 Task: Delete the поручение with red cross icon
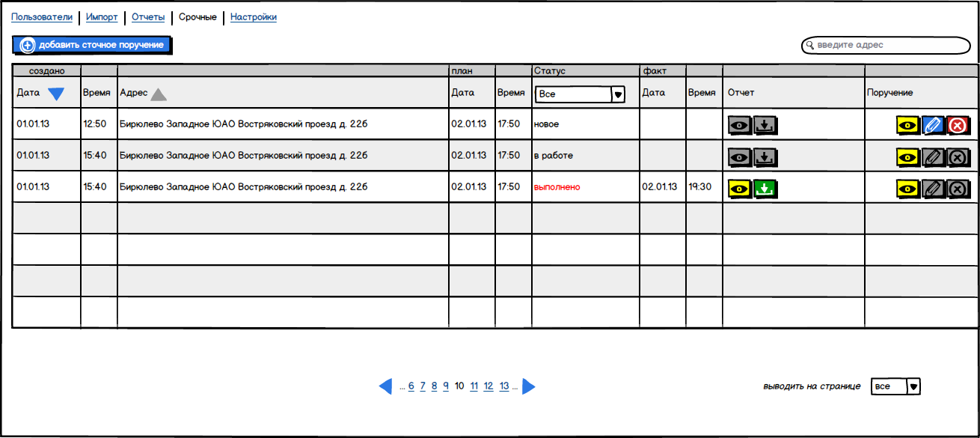958,125
